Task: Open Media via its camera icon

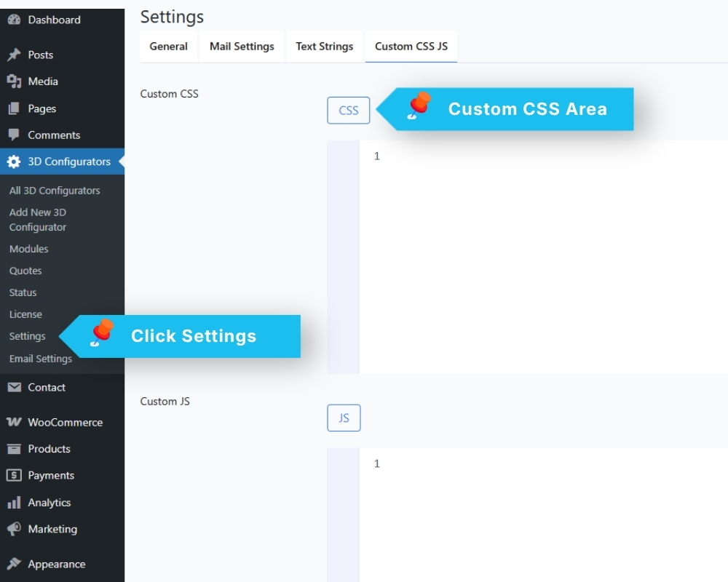Action: [x=14, y=81]
